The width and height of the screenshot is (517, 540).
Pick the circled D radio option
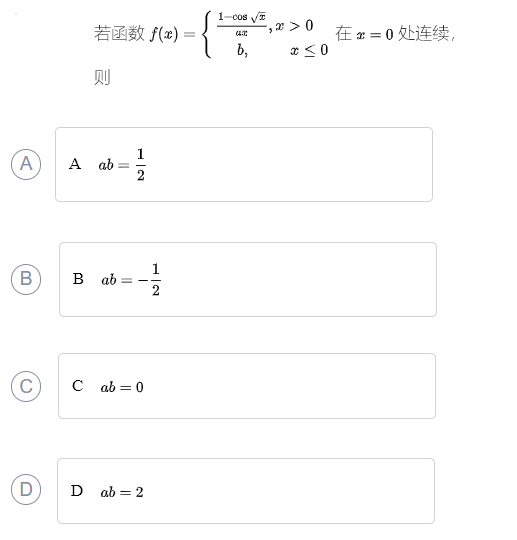(26, 489)
